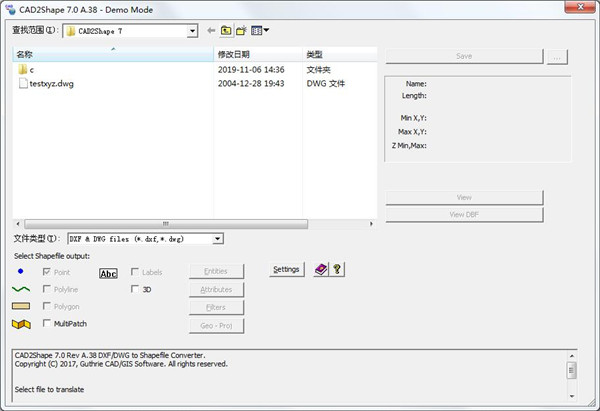Select the testxyz.dwg file name
This screenshot has height=411, width=600.
click(52, 83)
